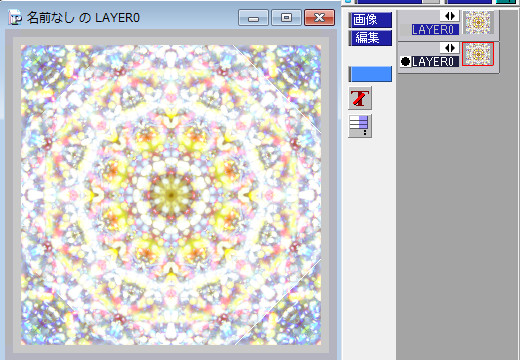Select the upper layer kaleidoscope thumbnail
520x360 pixels.
click(x=478, y=22)
